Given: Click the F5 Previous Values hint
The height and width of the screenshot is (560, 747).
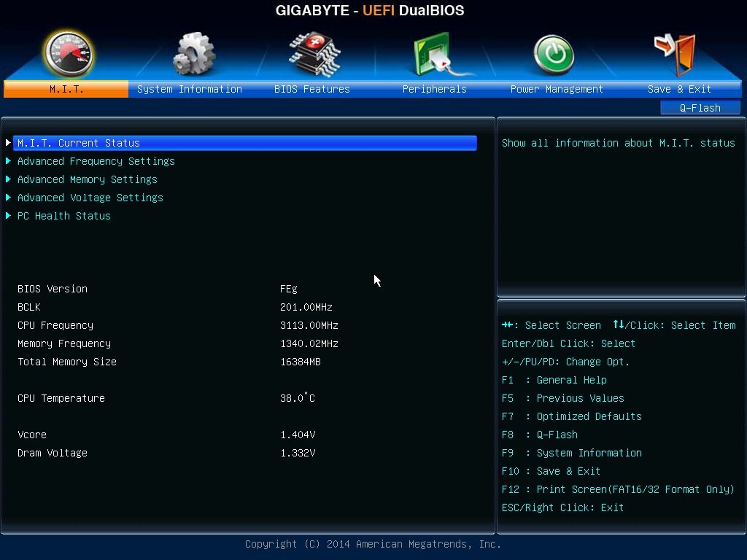Looking at the screenshot, I should point(562,398).
